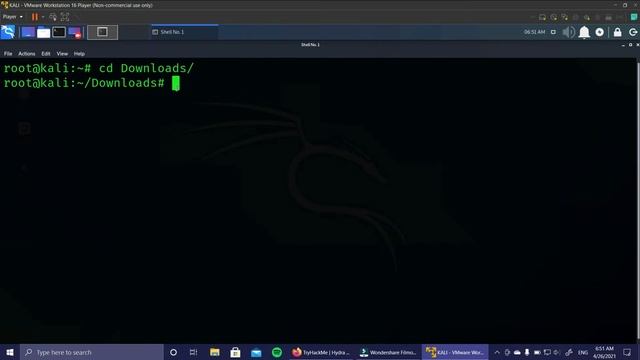Show hidden system tray icons
The width and height of the screenshot is (640, 360).
coord(497,352)
